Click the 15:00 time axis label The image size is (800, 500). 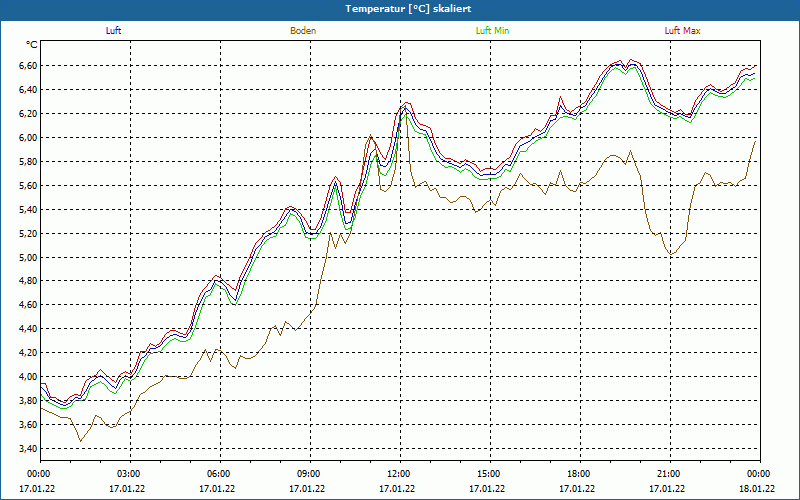coord(490,474)
